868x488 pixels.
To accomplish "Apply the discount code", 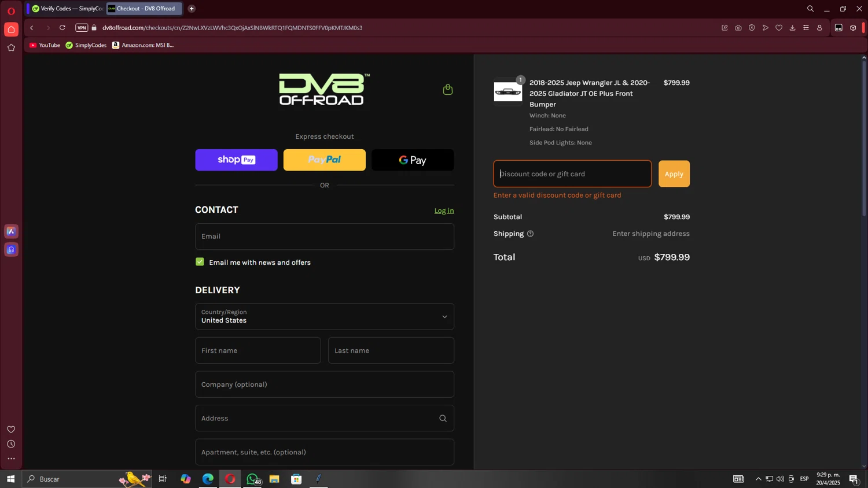I will point(674,174).
